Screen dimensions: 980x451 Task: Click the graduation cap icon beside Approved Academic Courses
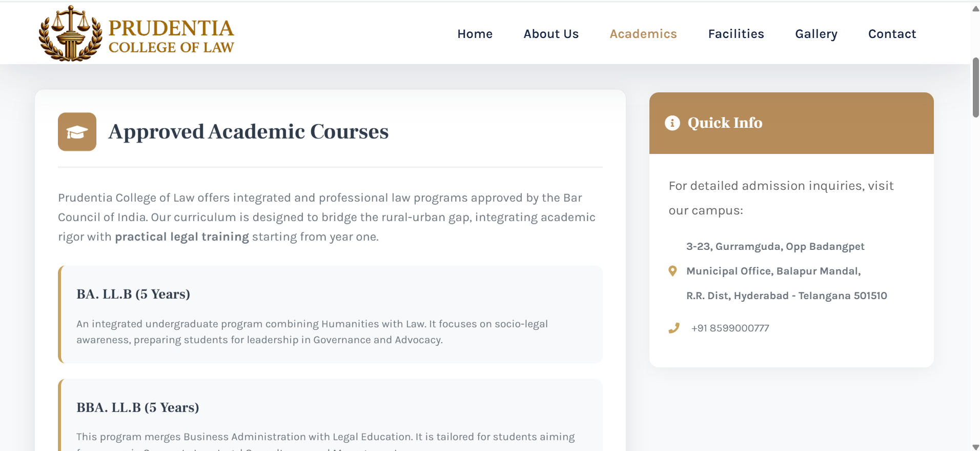click(x=77, y=132)
